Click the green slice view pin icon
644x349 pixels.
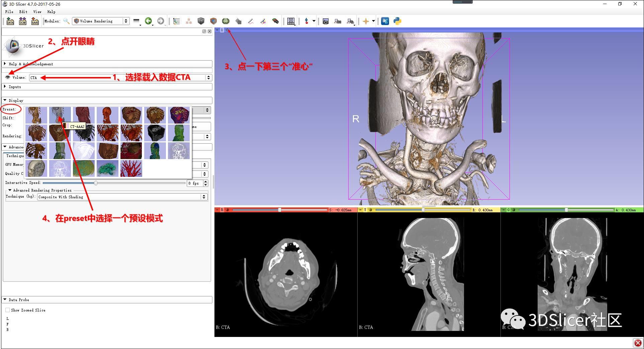click(x=503, y=210)
